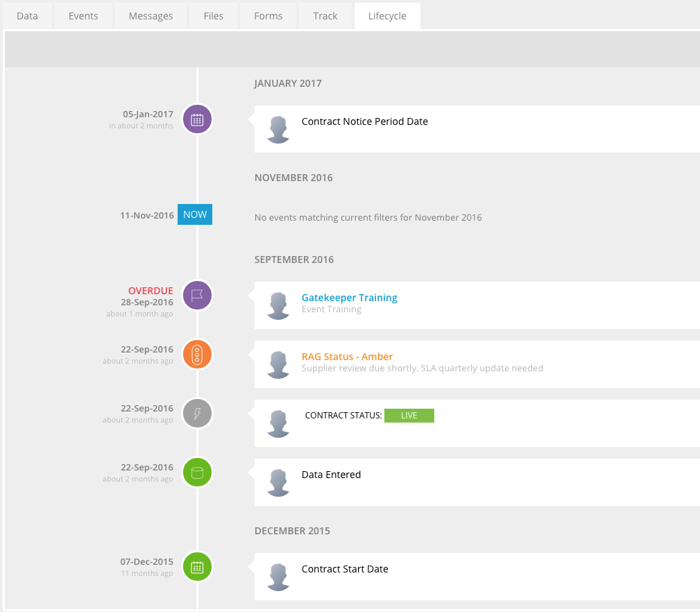Click the CONTRACT STATUS: label

click(x=343, y=416)
